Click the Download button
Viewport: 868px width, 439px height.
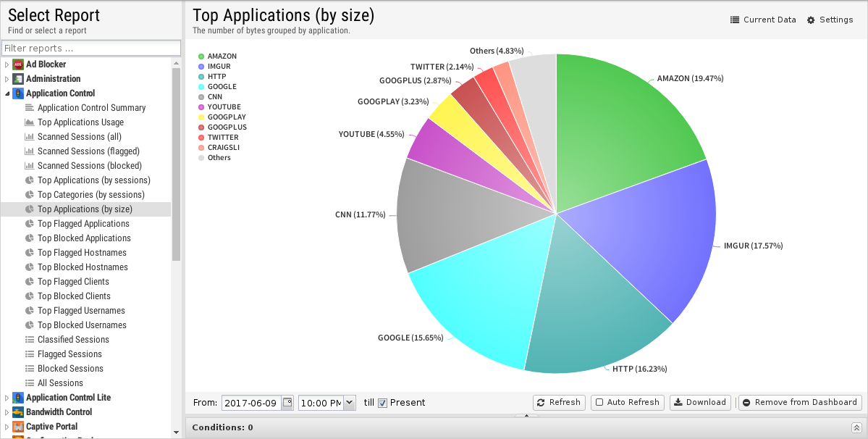[700, 403]
